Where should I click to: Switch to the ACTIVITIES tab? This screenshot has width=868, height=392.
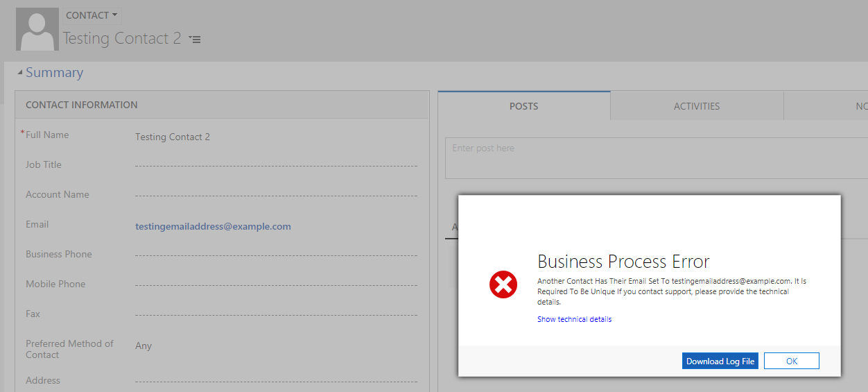tap(696, 106)
